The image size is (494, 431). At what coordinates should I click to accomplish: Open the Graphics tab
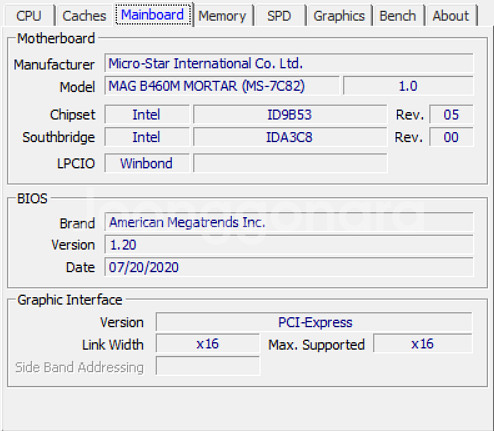[x=339, y=16]
